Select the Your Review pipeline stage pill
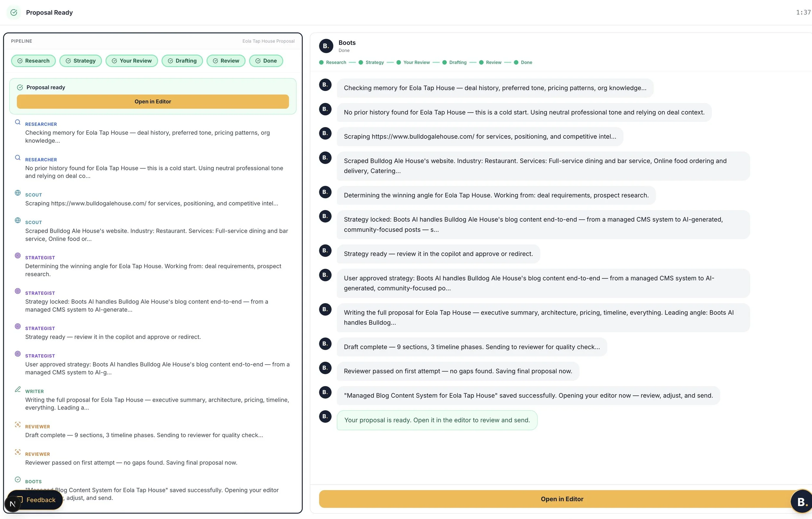812x519 pixels. click(132, 61)
